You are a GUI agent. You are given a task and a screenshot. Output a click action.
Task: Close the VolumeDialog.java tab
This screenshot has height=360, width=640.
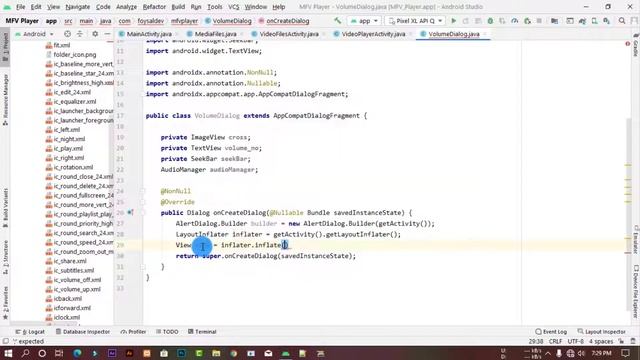pyautogui.click(x=485, y=34)
